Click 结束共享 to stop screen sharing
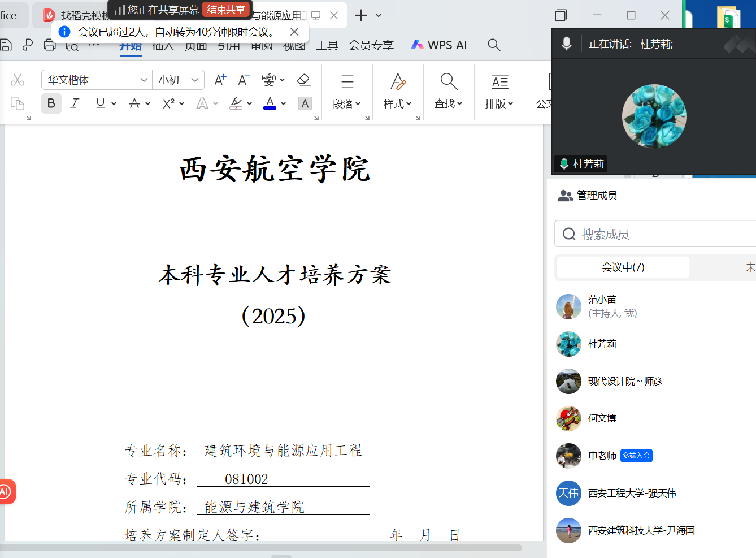 [226, 10]
